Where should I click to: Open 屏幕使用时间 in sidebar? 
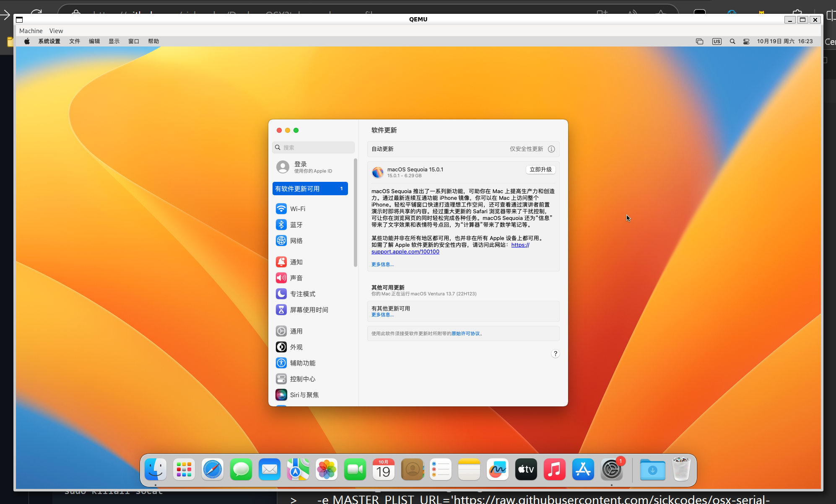(x=310, y=310)
